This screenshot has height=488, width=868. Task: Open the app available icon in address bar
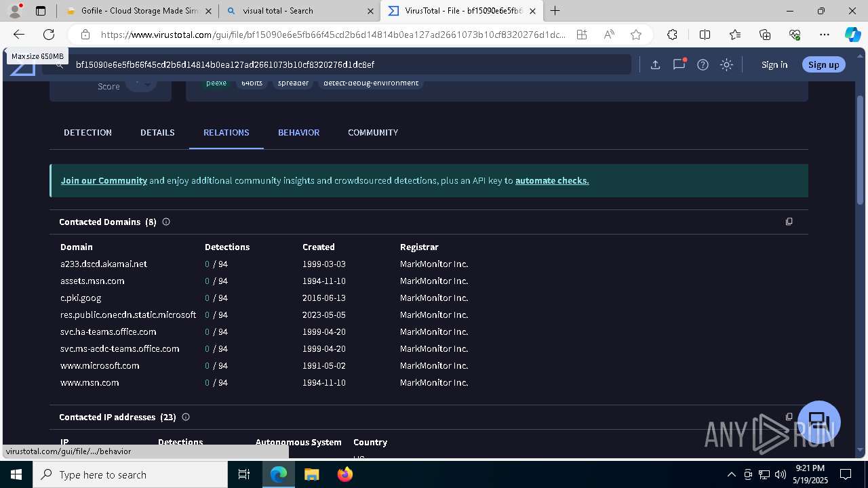point(582,35)
